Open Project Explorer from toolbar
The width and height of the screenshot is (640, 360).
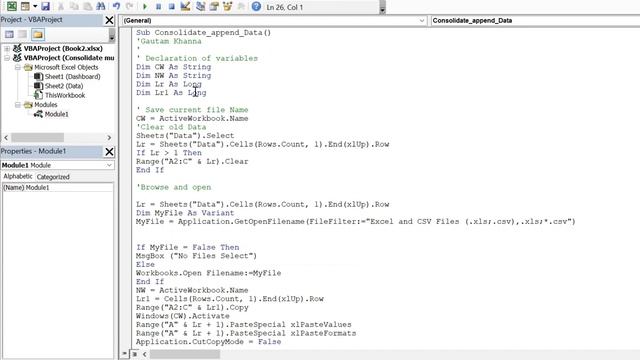pos(200,6)
